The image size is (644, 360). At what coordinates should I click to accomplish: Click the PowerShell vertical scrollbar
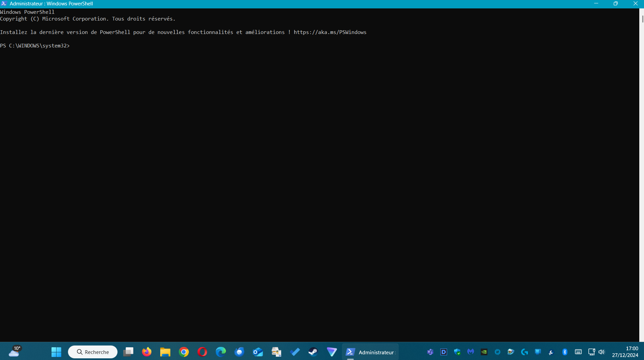pos(642,175)
